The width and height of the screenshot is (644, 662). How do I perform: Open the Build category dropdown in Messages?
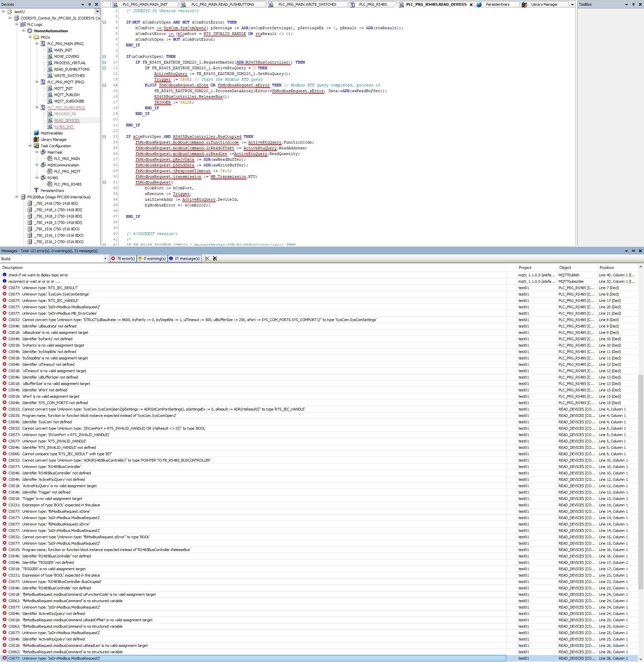tap(105, 259)
